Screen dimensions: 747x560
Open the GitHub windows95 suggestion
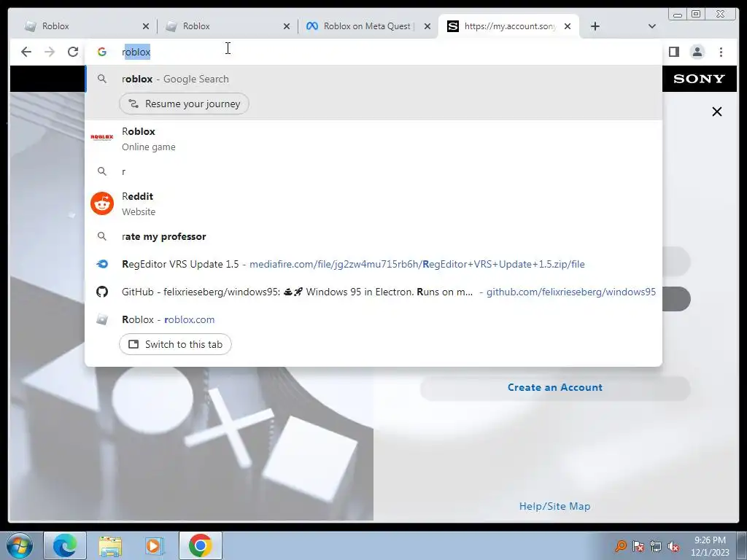[x=373, y=292]
